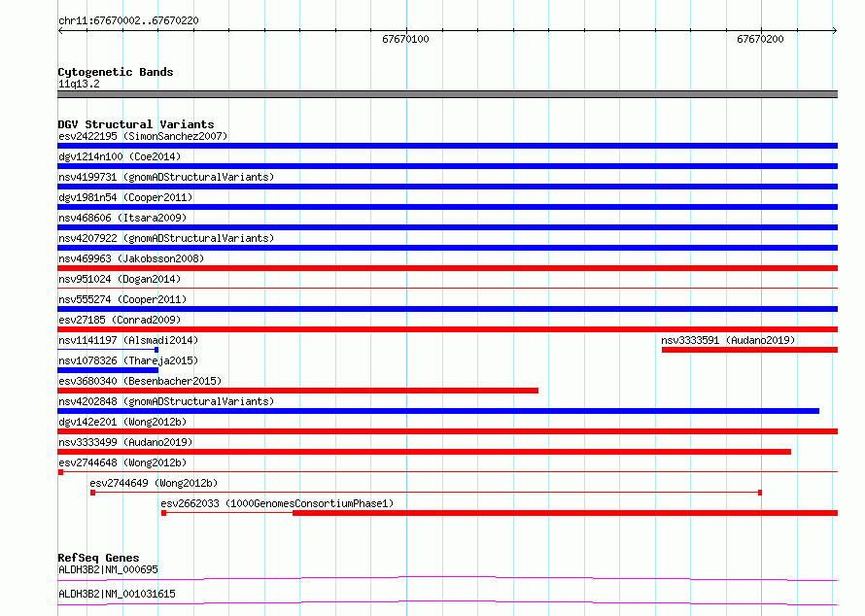
Task: Open nsv4202848 (gnomADStructuralVariants) label
Action: coord(166,401)
